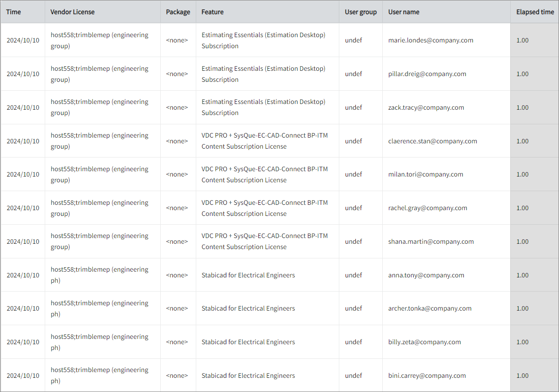Sort the table by Time column
Screen dimensions: 559x392
point(13,12)
